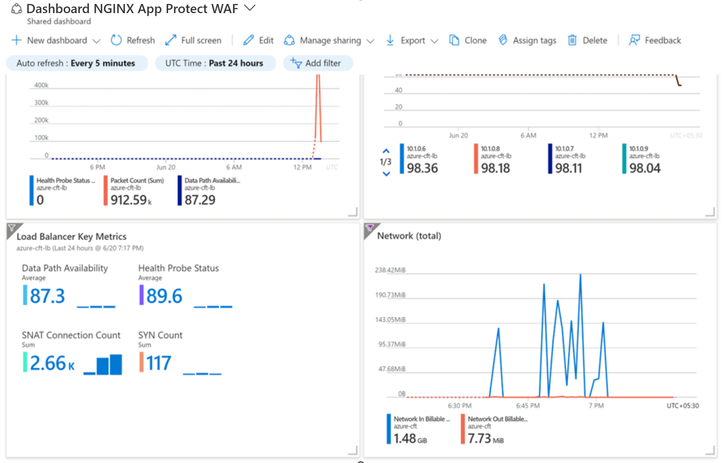
Task: Click the Edit pencil icon
Action: click(249, 40)
